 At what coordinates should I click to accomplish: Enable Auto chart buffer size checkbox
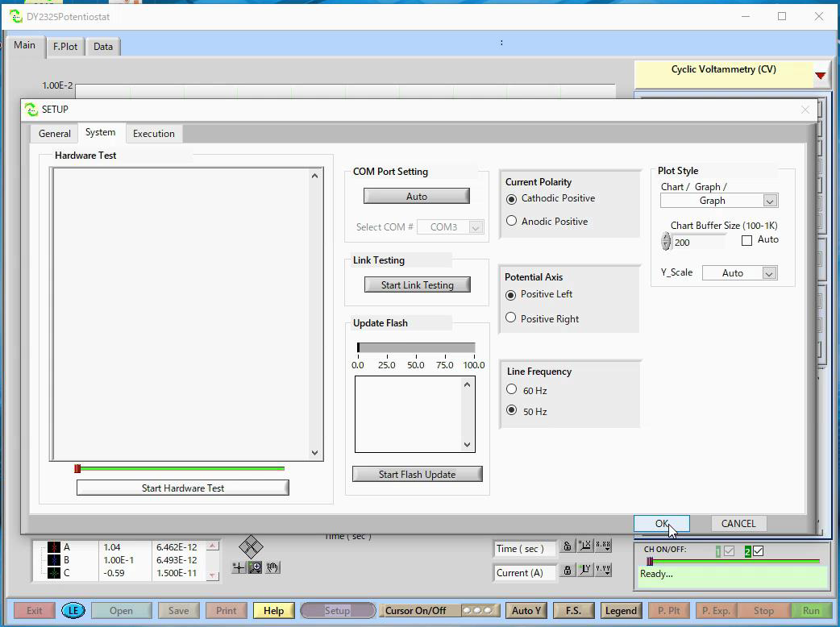[x=746, y=240]
